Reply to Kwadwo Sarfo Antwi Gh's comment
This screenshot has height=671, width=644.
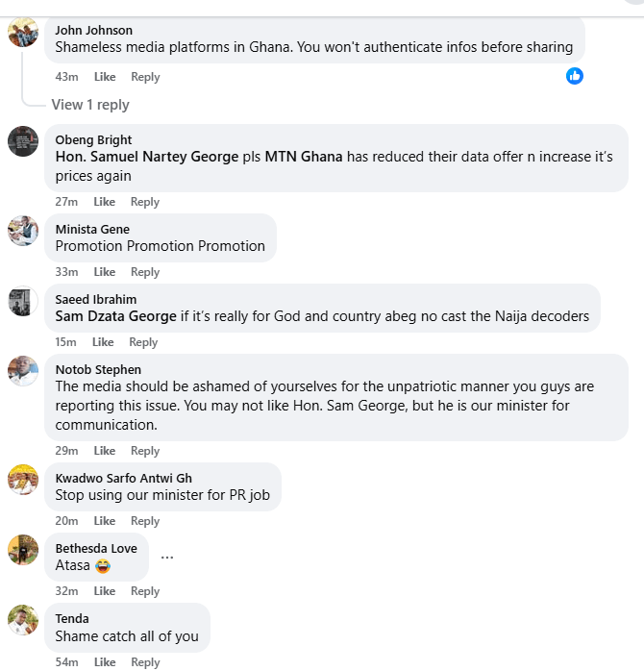pyautogui.click(x=145, y=521)
